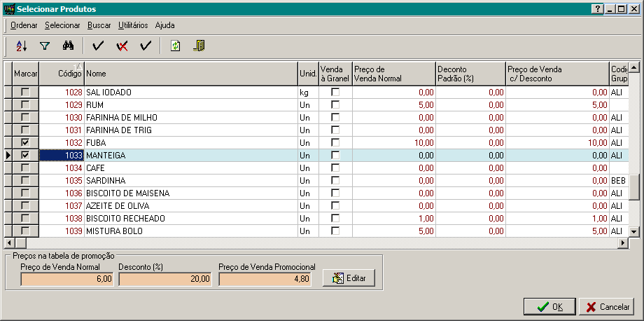
Task: Click the A-Z sort icon in toolbar
Action: pos(21,46)
